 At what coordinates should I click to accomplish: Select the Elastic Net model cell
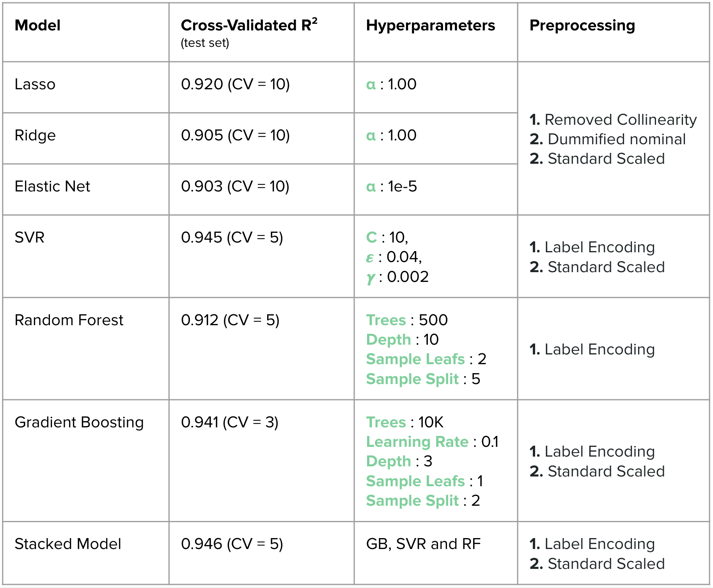(52, 187)
